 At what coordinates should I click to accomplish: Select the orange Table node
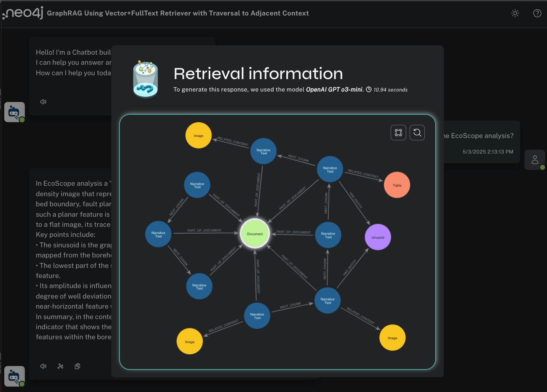(x=397, y=185)
